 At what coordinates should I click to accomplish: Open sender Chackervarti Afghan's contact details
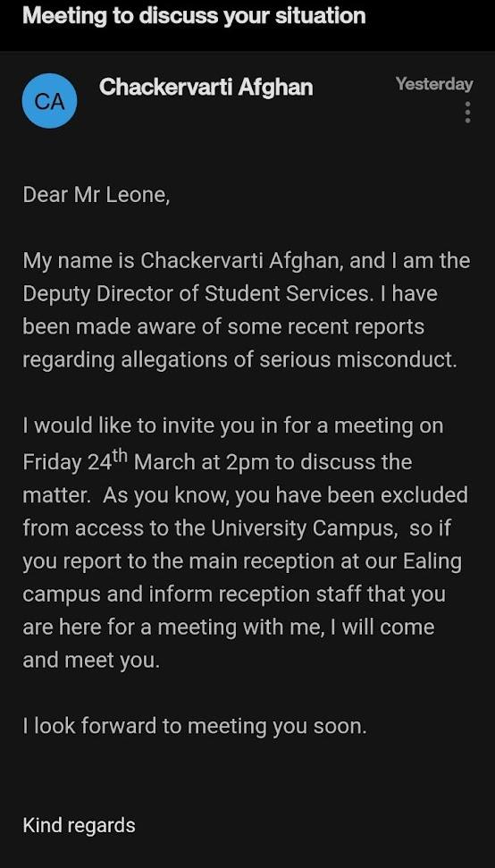[x=206, y=88]
